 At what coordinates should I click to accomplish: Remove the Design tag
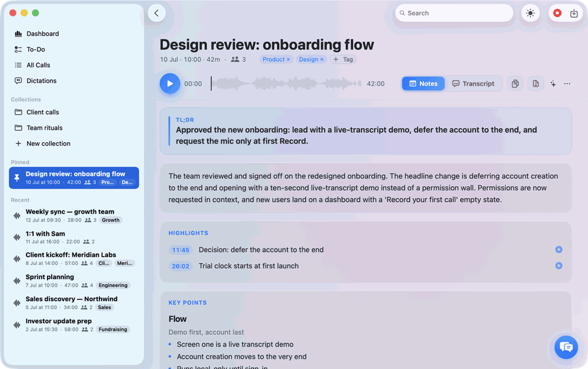(x=322, y=59)
